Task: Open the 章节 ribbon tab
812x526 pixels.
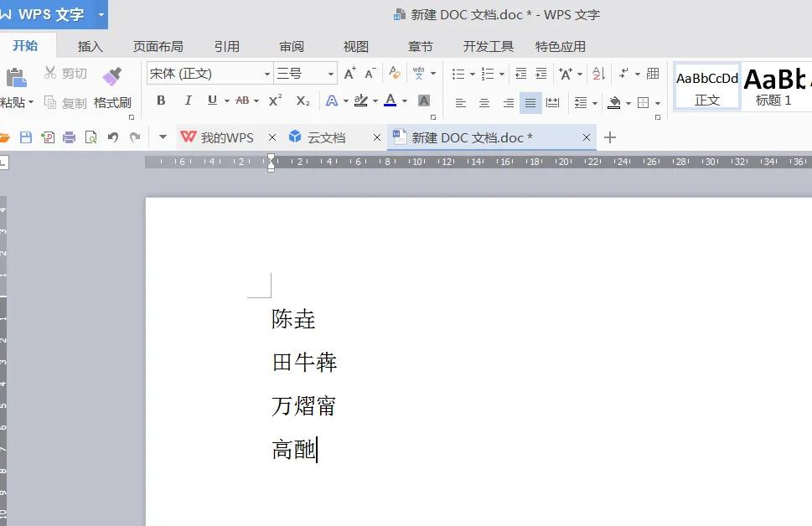Action: pyautogui.click(x=420, y=47)
